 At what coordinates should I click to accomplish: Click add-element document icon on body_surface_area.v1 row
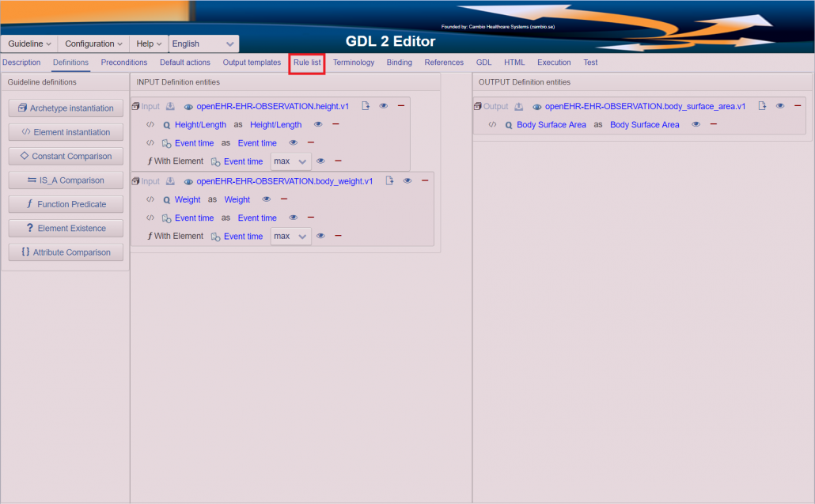pyautogui.click(x=762, y=106)
